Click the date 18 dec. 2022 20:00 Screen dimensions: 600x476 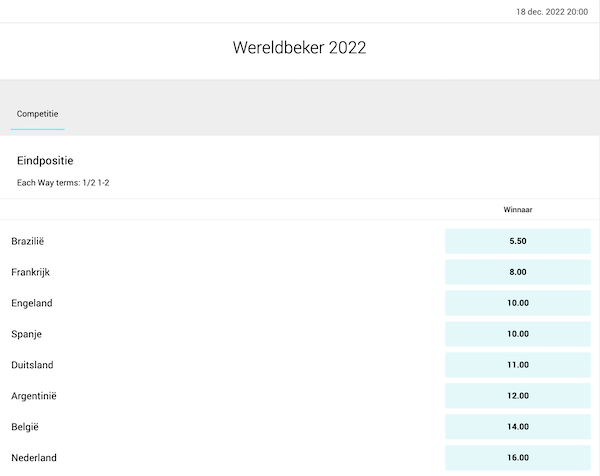point(552,12)
